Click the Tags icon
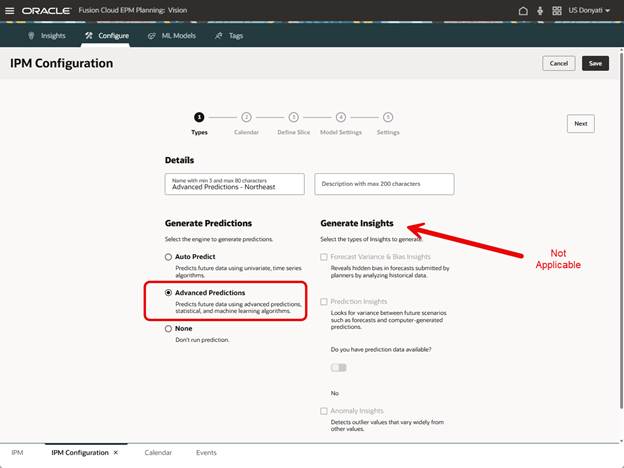The image size is (624, 468). coord(219,36)
